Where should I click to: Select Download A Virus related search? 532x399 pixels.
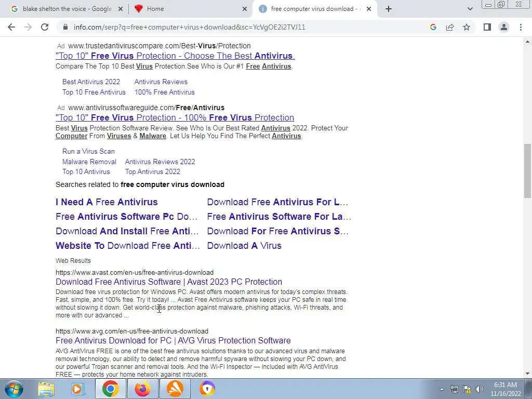tap(244, 246)
